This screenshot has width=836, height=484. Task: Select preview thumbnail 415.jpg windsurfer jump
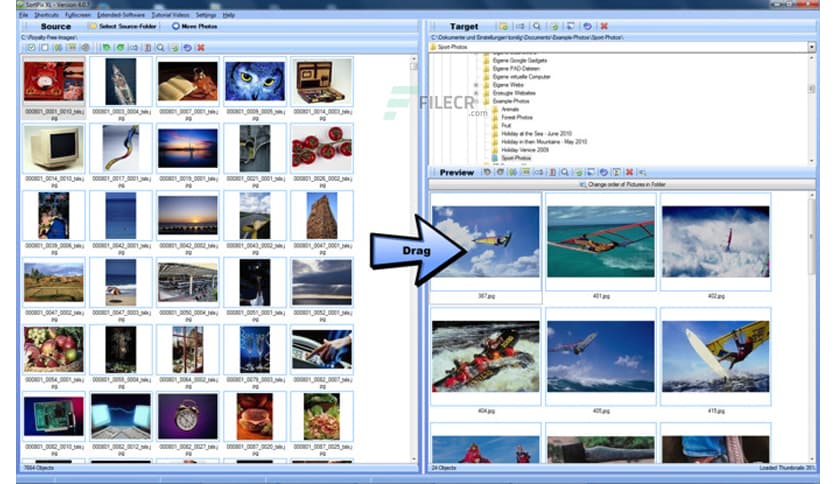tap(716, 356)
